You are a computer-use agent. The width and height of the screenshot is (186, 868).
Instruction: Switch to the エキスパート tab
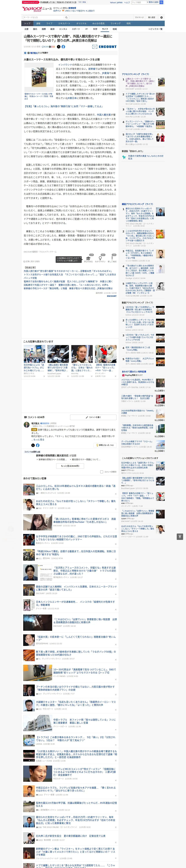[x=64, y=24]
